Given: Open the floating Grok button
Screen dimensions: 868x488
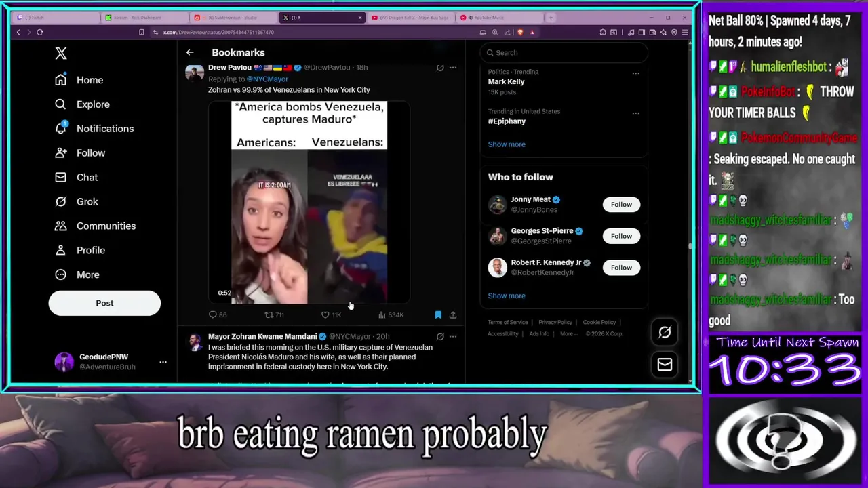Looking at the screenshot, I should [665, 332].
